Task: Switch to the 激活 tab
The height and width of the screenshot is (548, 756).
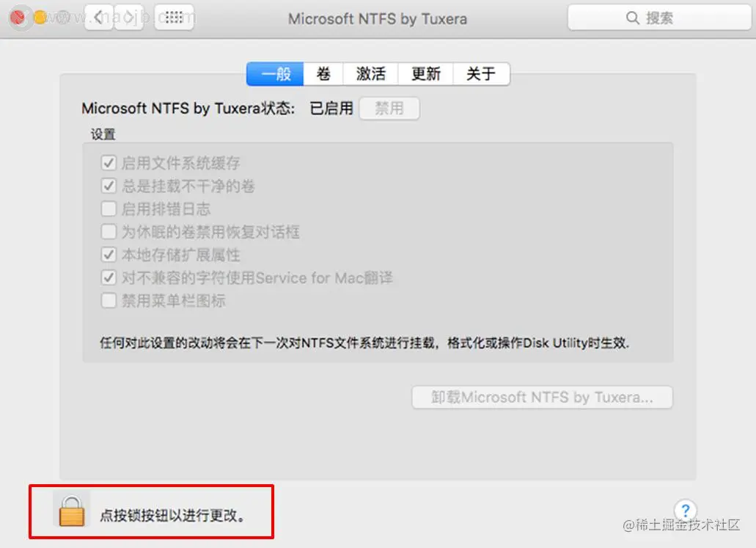Action: pos(370,74)
